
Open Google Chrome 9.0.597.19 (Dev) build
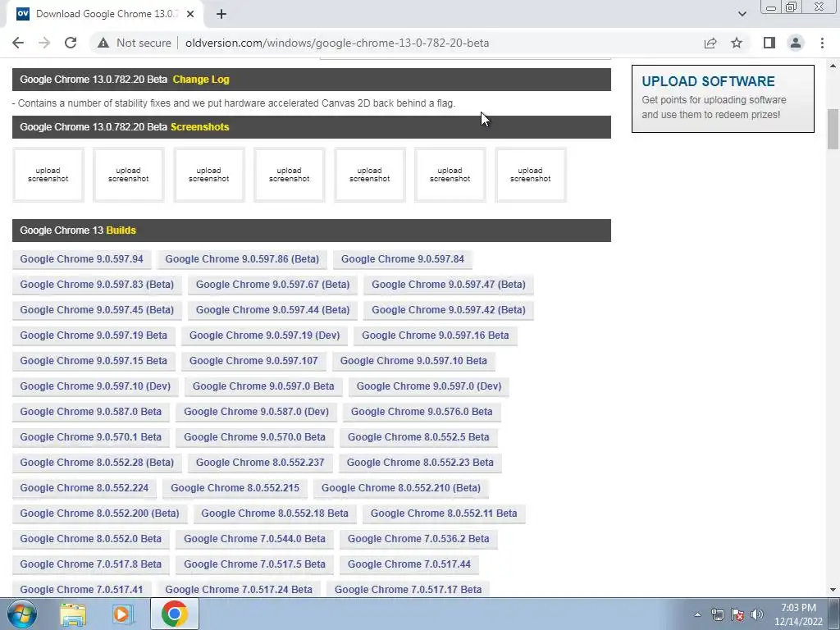click(x=265, y=336)
